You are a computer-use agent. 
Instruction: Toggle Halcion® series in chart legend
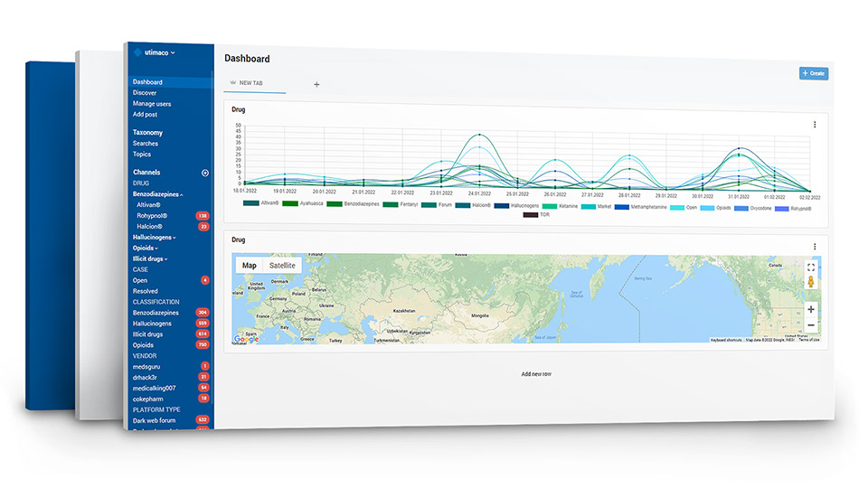tap(473, 205)
